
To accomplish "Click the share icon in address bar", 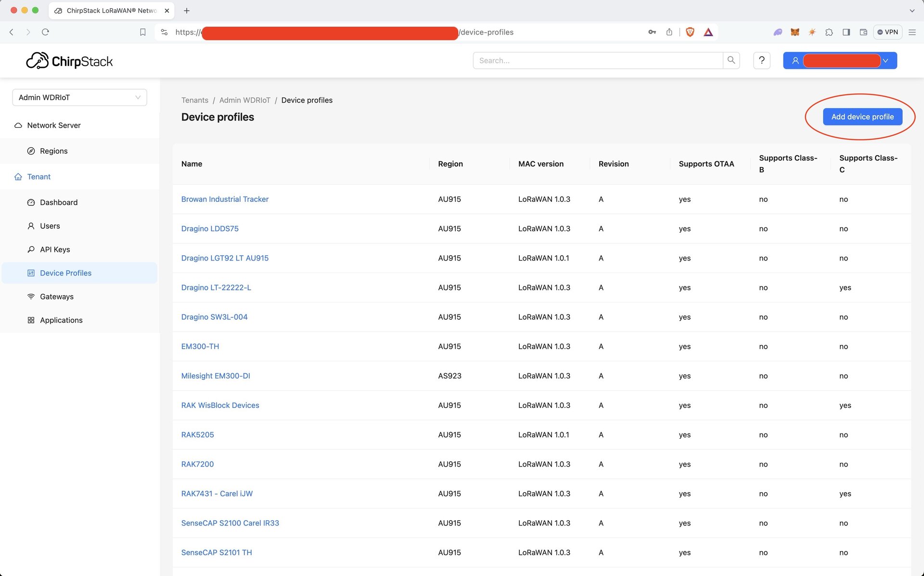I will tap(669, 32).
